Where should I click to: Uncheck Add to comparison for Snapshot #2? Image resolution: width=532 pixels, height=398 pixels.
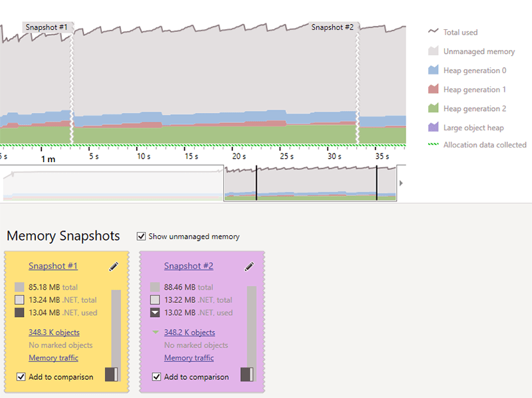pyautogui.click(x=157, y=377)
